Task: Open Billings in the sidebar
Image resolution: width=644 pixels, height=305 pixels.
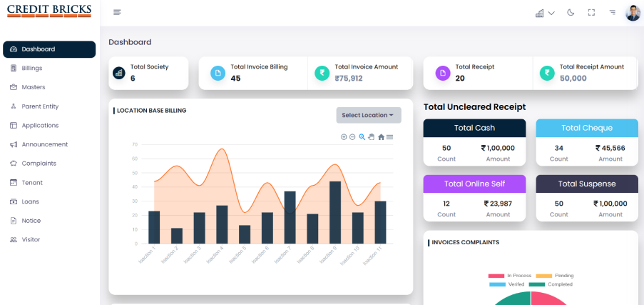Action: tap(32, 68)
